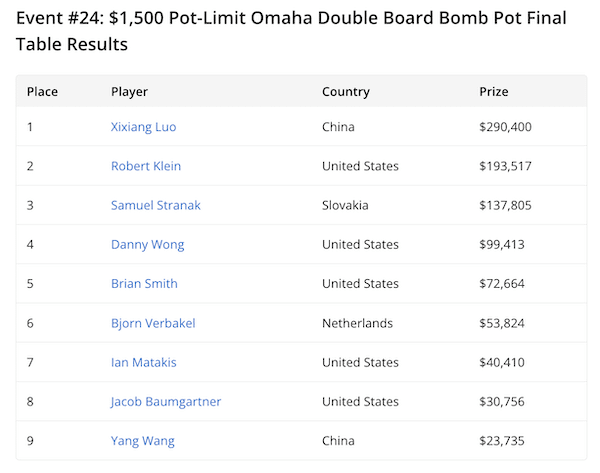600x473 pixels.
Task: Open the Bjorn Verbakel link
Action: click(x=154, y=323)
